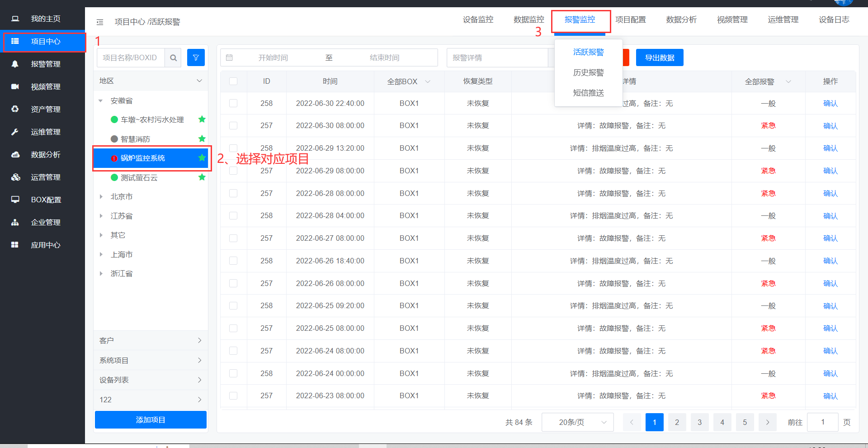Click the green star next to 智慧消防
The height and width of the screenshot is (448, 868).
point(202,139)
